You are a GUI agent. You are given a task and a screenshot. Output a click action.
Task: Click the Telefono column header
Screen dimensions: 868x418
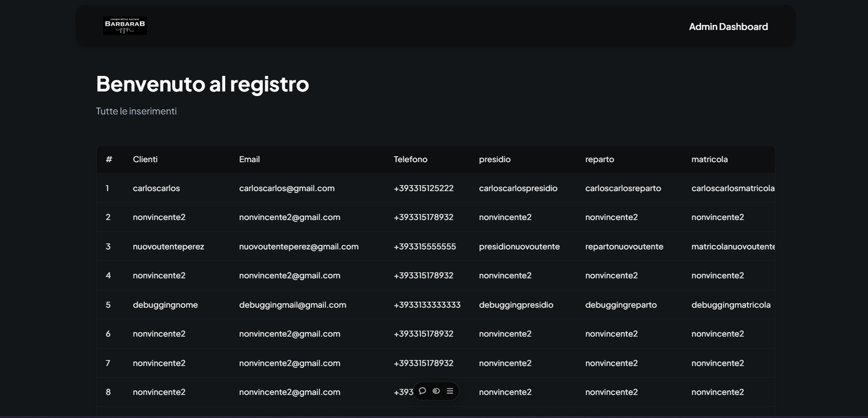(411, 159)
